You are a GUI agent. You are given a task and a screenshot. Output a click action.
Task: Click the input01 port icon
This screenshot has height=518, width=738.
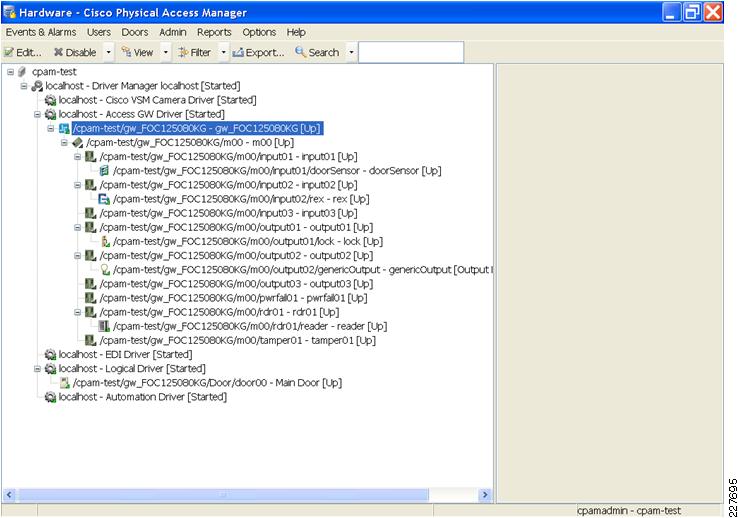click(91, 157)
